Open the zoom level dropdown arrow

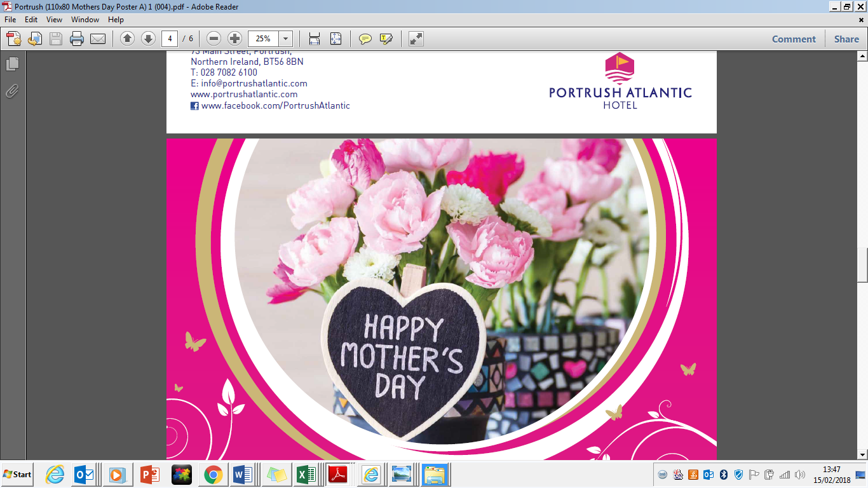point(286,39)
